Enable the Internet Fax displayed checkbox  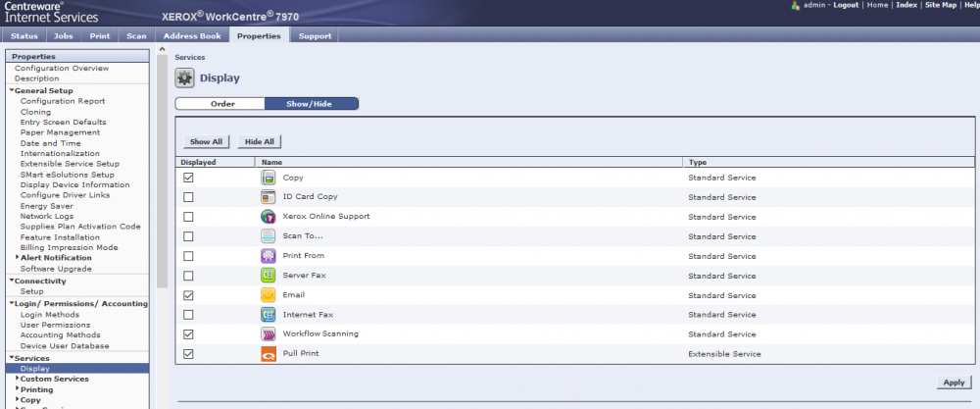click(188, 315)
